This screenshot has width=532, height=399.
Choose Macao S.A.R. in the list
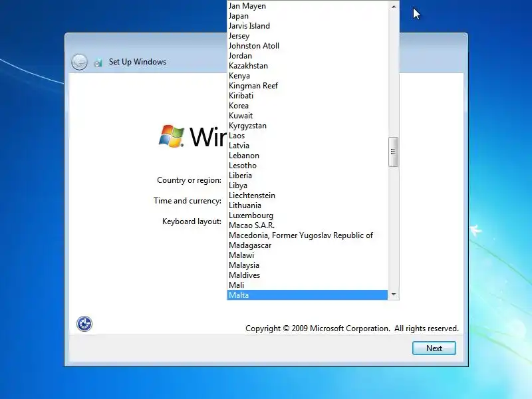coord(307,225)
